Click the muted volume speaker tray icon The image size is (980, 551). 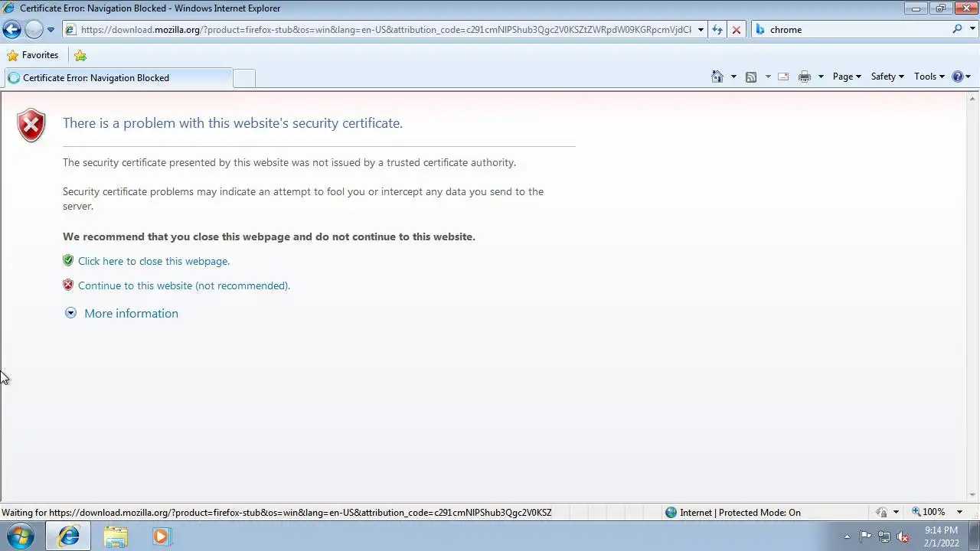click(x=903, y=536)
